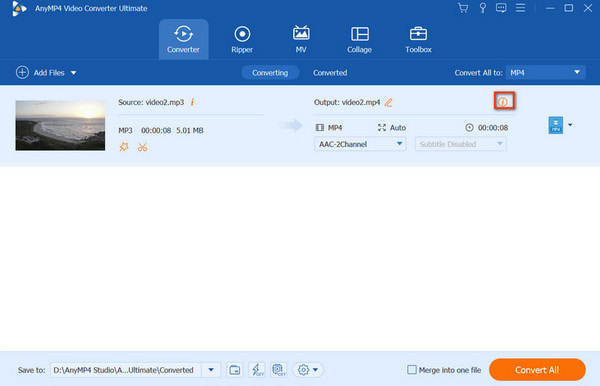
Task: Open the output folder icon
Action: pyautogui.click(x=235, y=370)
